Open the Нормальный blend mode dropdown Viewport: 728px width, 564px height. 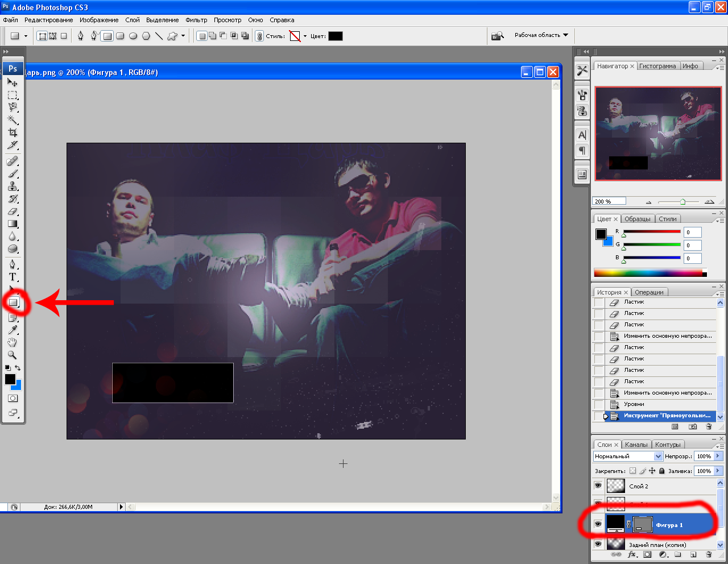click(628, 456)
